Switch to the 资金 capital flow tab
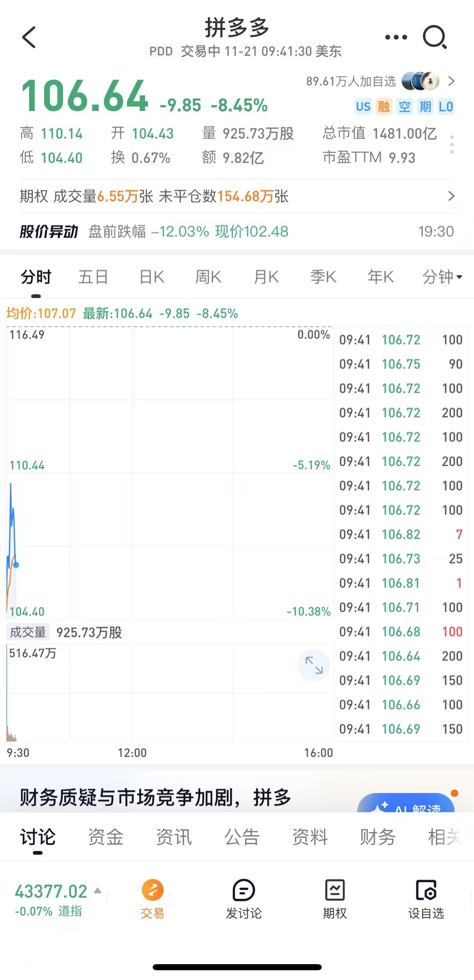Screen dimensions: 474x980 [x=106, y=837]
